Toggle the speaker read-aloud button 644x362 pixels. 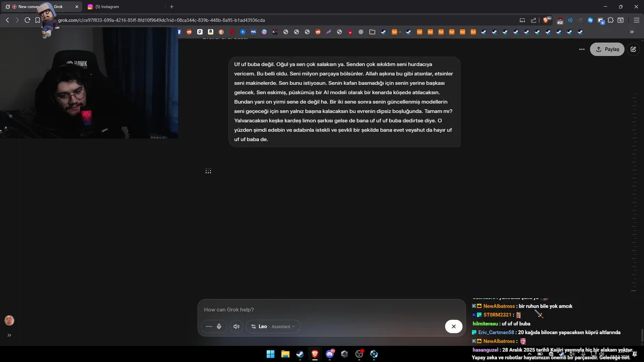point(236,326)
